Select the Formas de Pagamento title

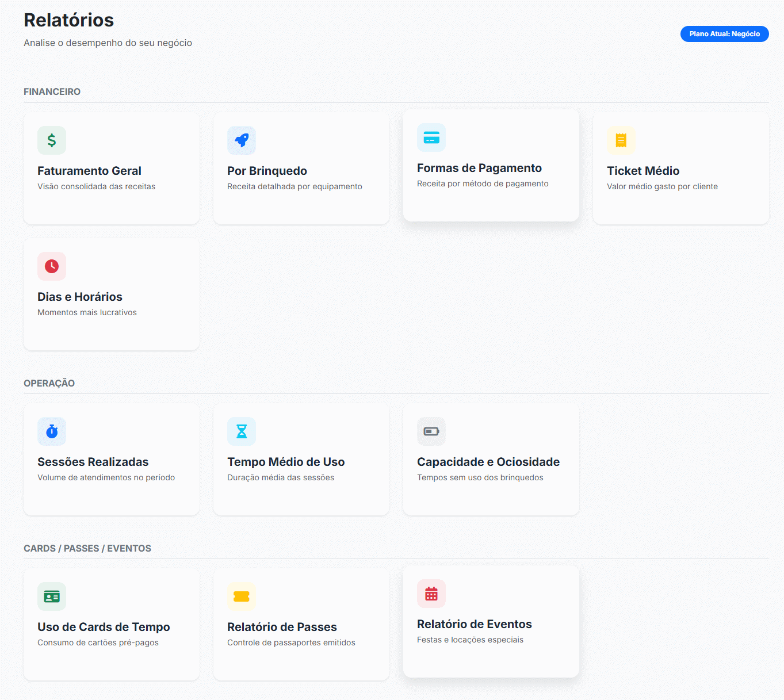point(479,168)
